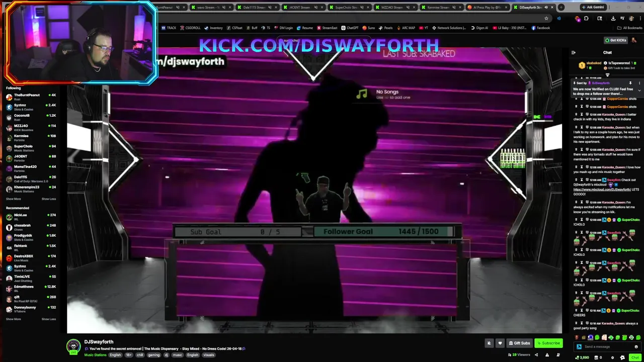Select the visuals stream tag
644x362 pixels.
click(x=209, y=355)
